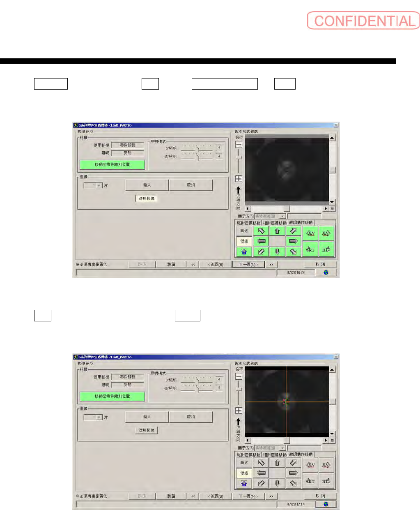Image resolution: width=420 pixels, height=510 pixels.
Task: Click right arrow move button in upper window
Action: click(x=293, y=241)
